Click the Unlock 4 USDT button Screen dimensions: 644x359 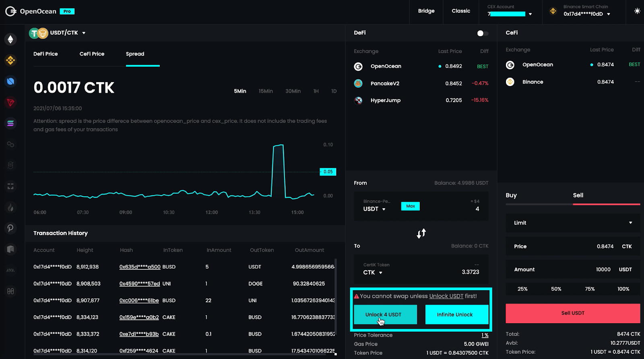[385, 314]
